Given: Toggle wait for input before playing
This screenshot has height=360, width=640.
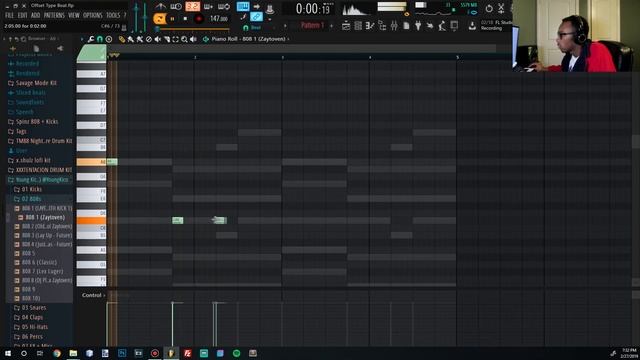Looking at the screenshot, I should point(176,7).
